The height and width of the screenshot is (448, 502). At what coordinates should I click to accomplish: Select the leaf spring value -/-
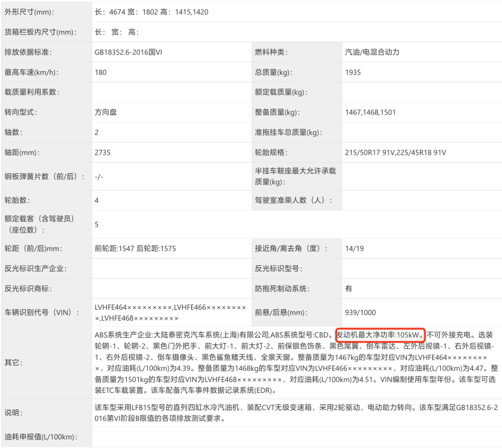coord(99,176)
